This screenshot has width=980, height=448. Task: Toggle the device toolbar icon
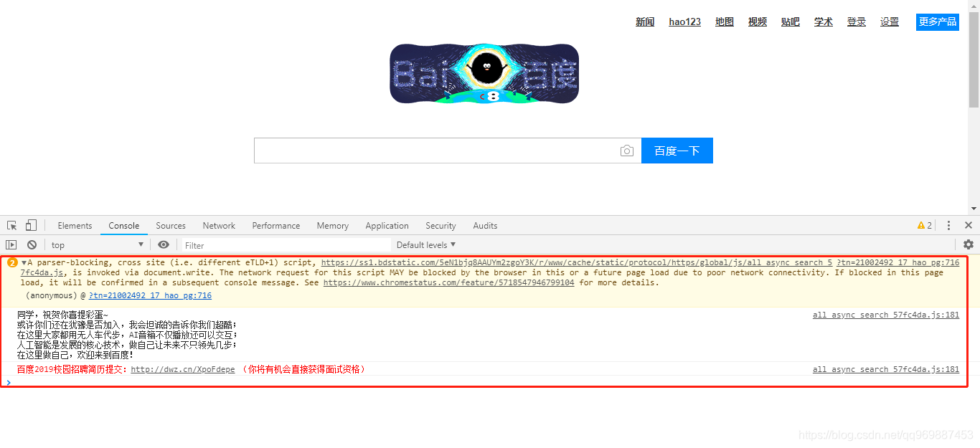click(x=31, y=225)
